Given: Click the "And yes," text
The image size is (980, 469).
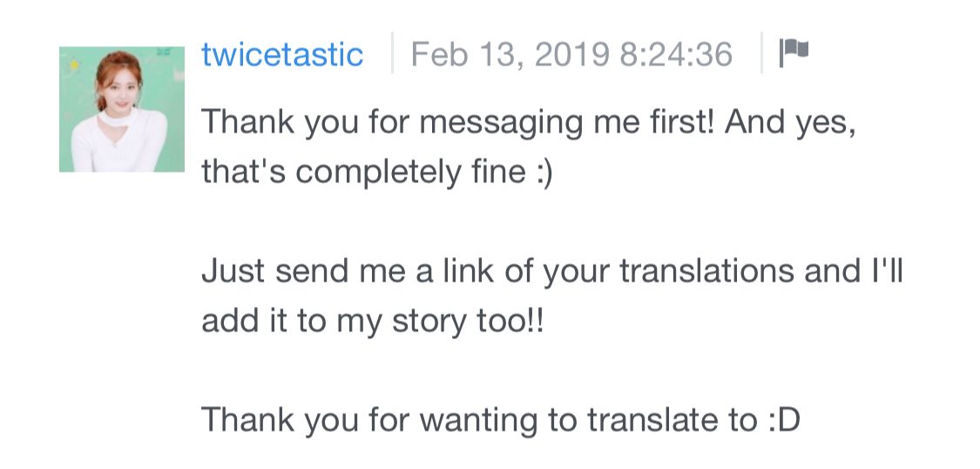Looking at the screenshot, I should pos(790,123).
